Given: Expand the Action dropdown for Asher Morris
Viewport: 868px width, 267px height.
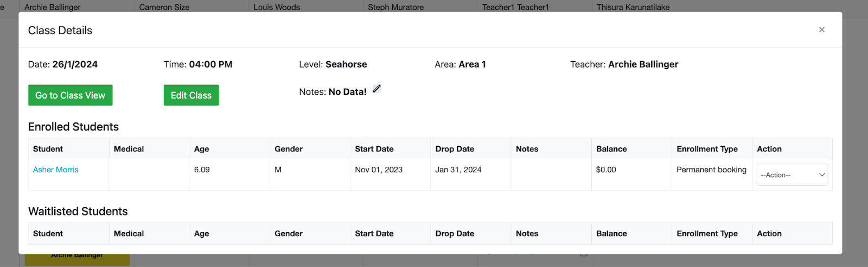Looking at the screenshot, I should click(792, 175).
